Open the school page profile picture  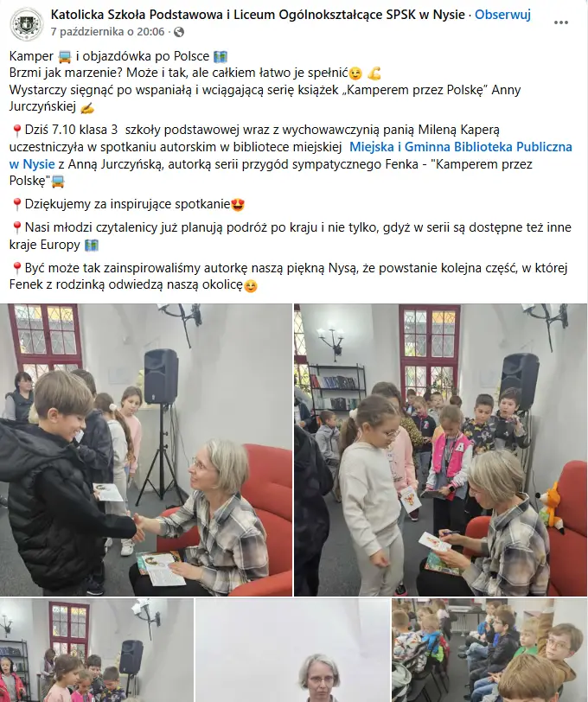coord(27,23)
